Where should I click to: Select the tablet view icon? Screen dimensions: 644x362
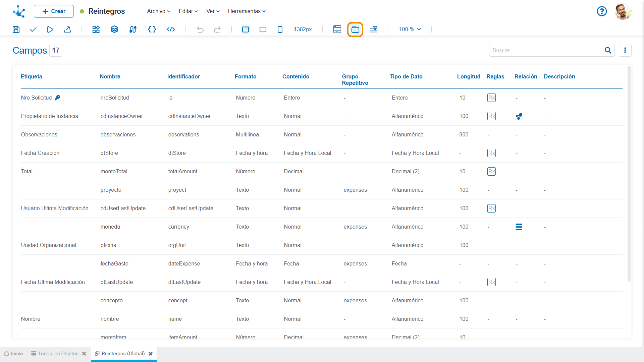[263, 29]
